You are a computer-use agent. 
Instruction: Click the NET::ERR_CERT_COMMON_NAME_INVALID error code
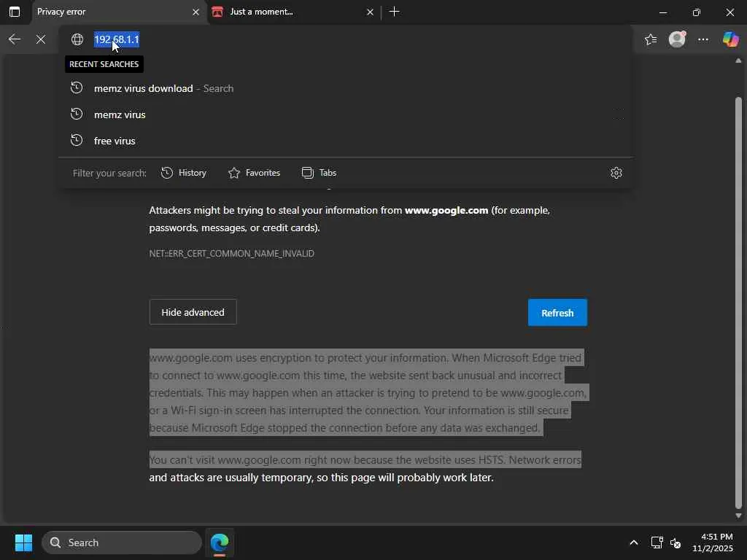coord(231,253)
